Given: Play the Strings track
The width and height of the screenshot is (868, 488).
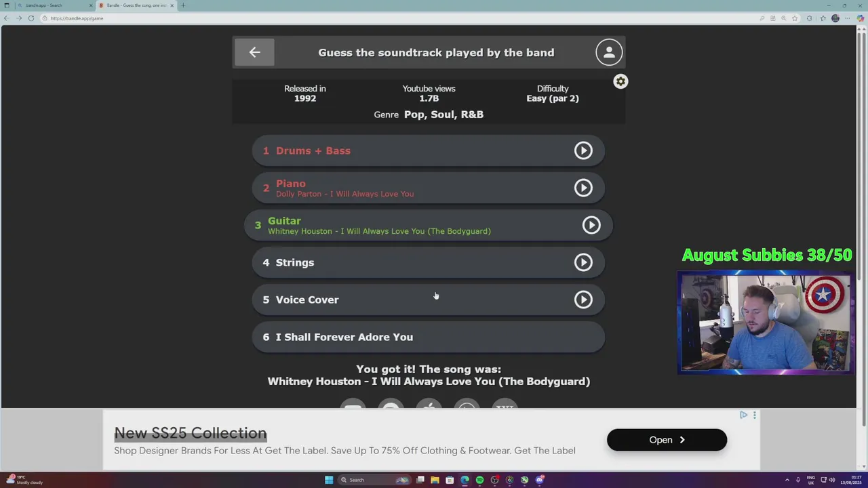Looking at the screenshot, I should click(x=583, y=262).
